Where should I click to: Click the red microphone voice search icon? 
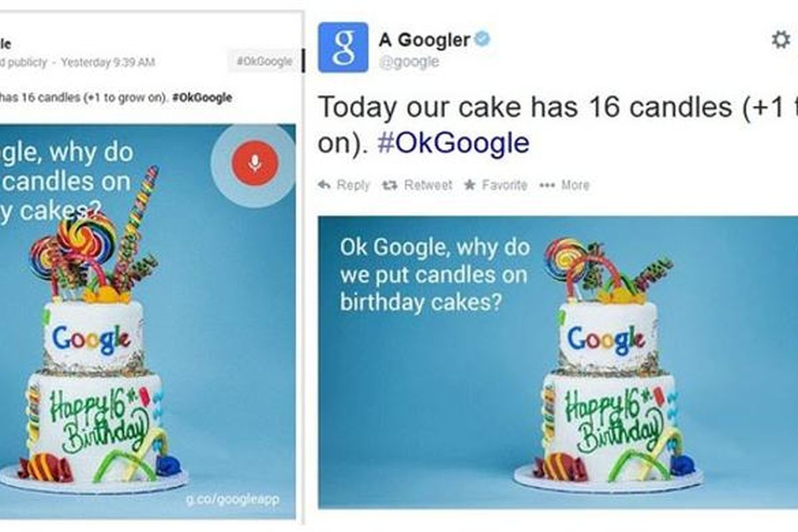[254, 162]
